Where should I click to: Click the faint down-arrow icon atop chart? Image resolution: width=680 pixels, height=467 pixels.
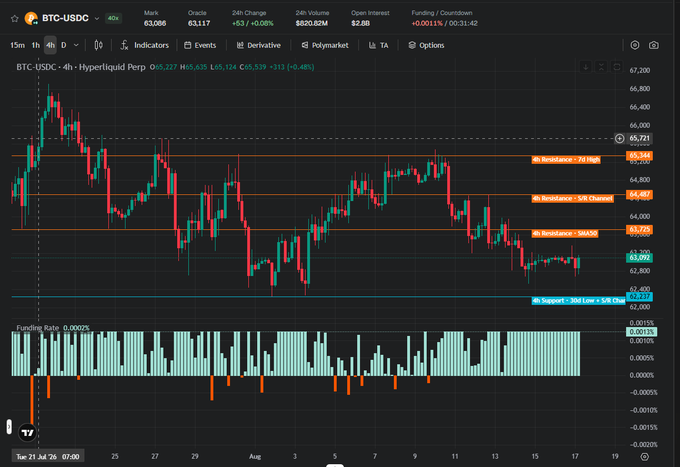coord(585,67)
